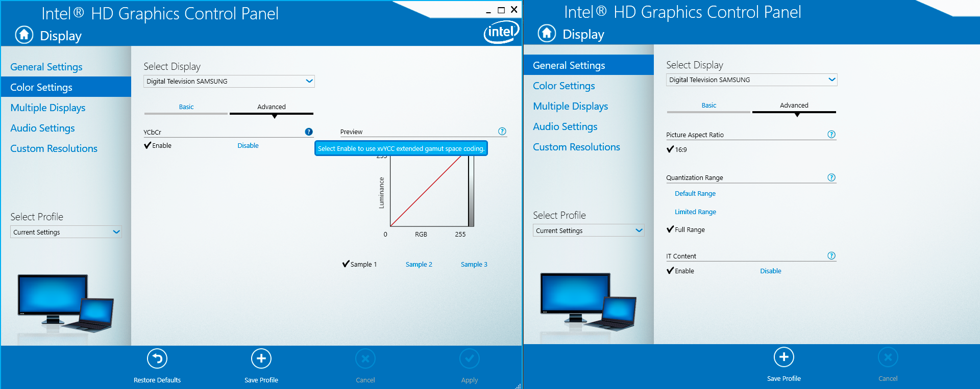Click the Restore Defaults icon
Image resolution: width=980 pixels, height=389 pixels.
pyautogui.click(x=157, y=358)
